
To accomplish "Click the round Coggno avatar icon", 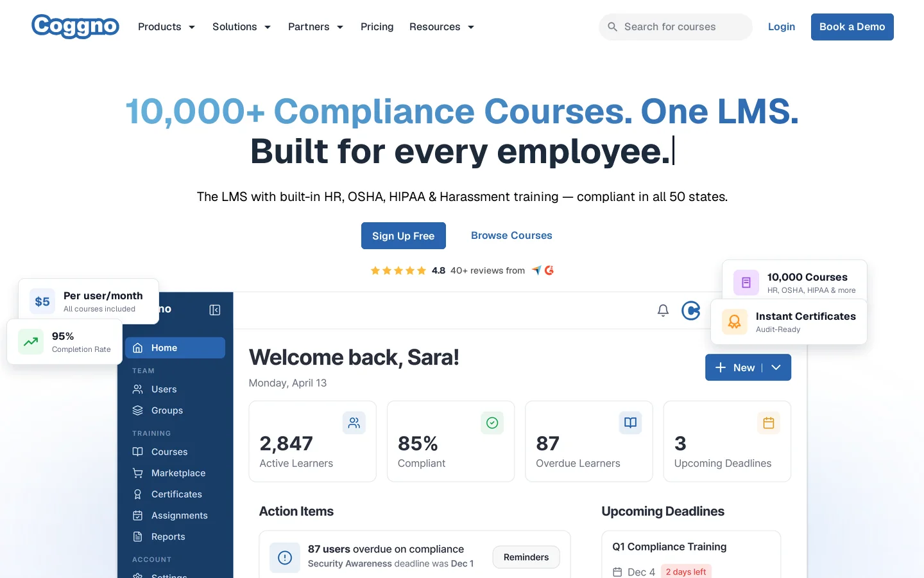I will click(691, 311).
